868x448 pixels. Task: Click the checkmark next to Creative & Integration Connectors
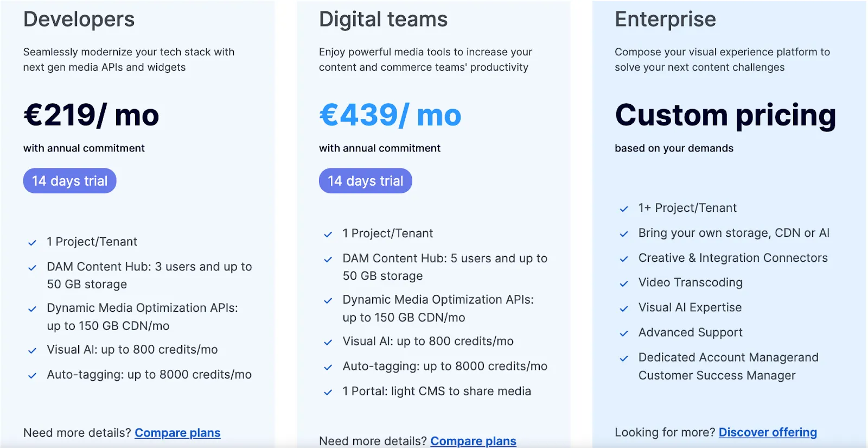point(624,258)
